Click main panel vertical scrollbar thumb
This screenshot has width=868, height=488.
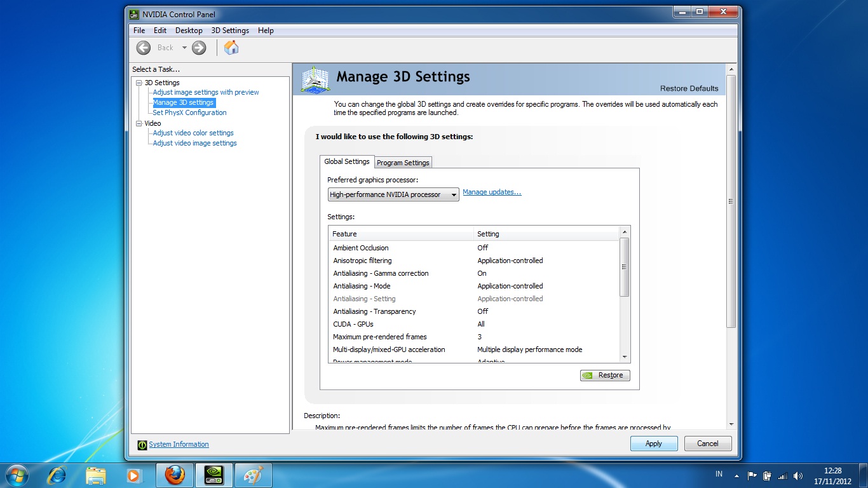[731, 201]
